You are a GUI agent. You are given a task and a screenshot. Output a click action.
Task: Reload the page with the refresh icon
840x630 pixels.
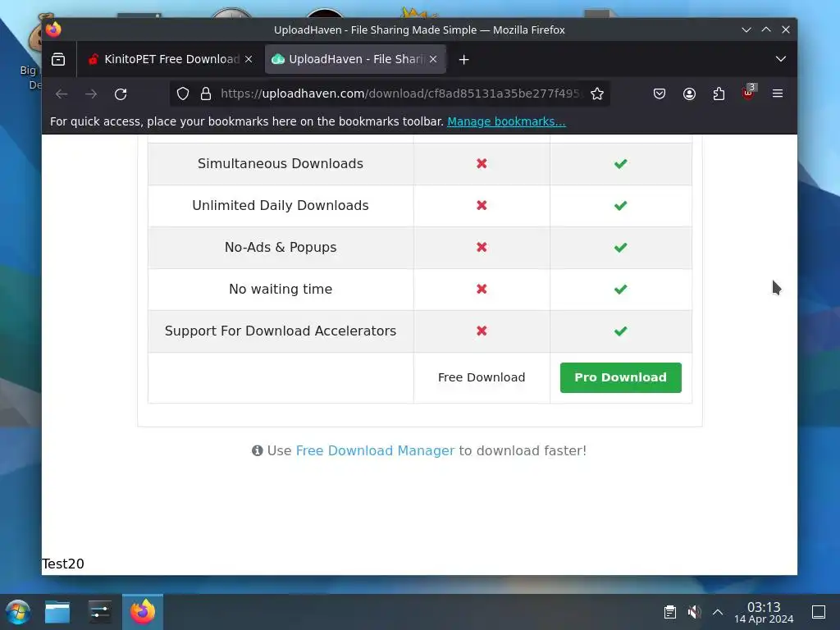click(121, 94)
